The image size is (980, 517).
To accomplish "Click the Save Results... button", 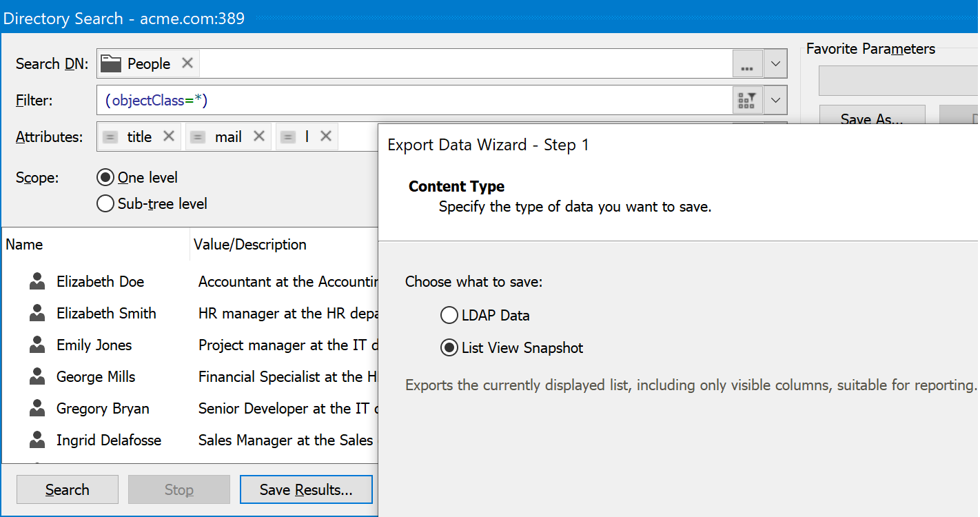I will [x=306, y=489].
